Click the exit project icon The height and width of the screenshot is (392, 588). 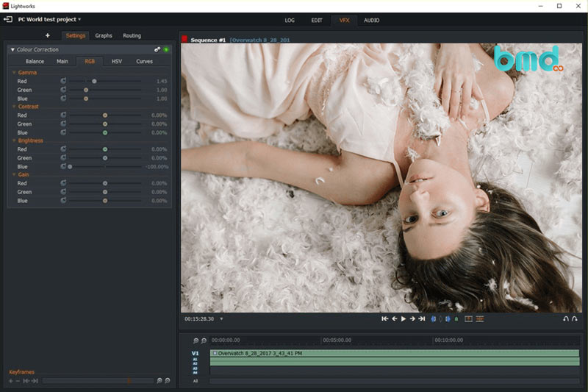click(x=8, y=19)
